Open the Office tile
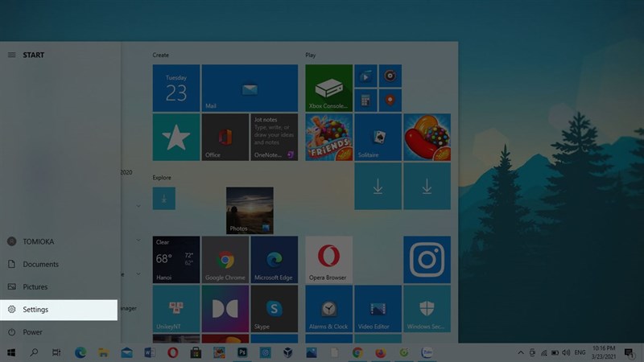 coord(225,138)
